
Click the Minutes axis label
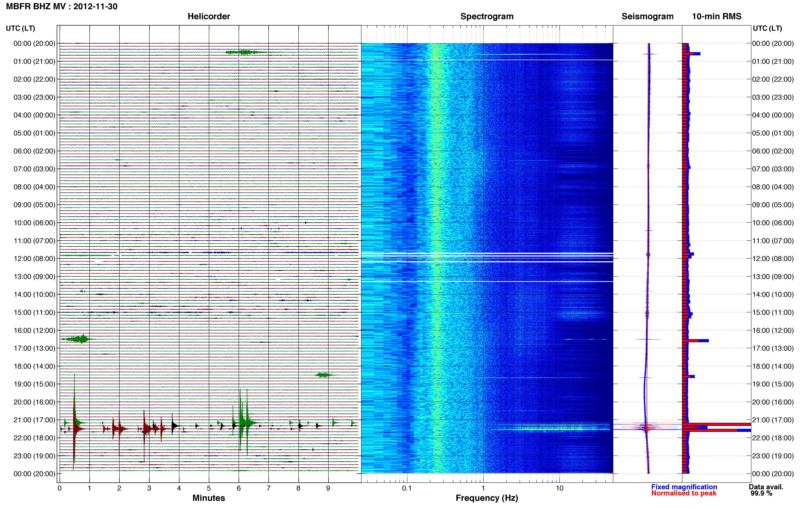[x=209, y=498]
